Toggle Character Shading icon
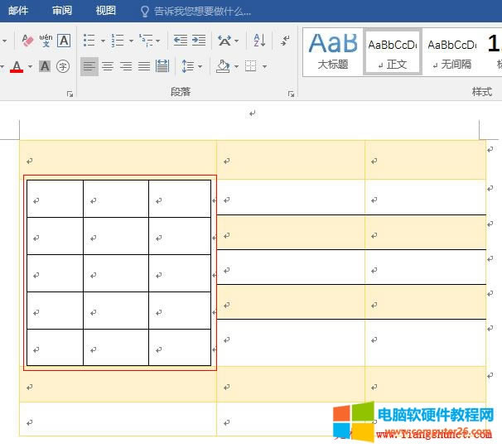This screenshot has height=448, width=502. pyautogui.click(x=45, y=66)
